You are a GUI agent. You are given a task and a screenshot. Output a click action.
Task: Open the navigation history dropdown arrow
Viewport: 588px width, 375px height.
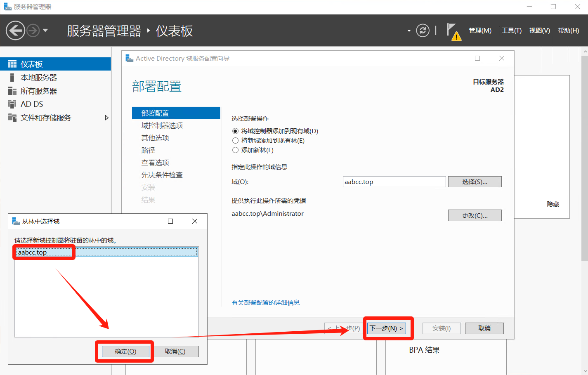[45, 31]
